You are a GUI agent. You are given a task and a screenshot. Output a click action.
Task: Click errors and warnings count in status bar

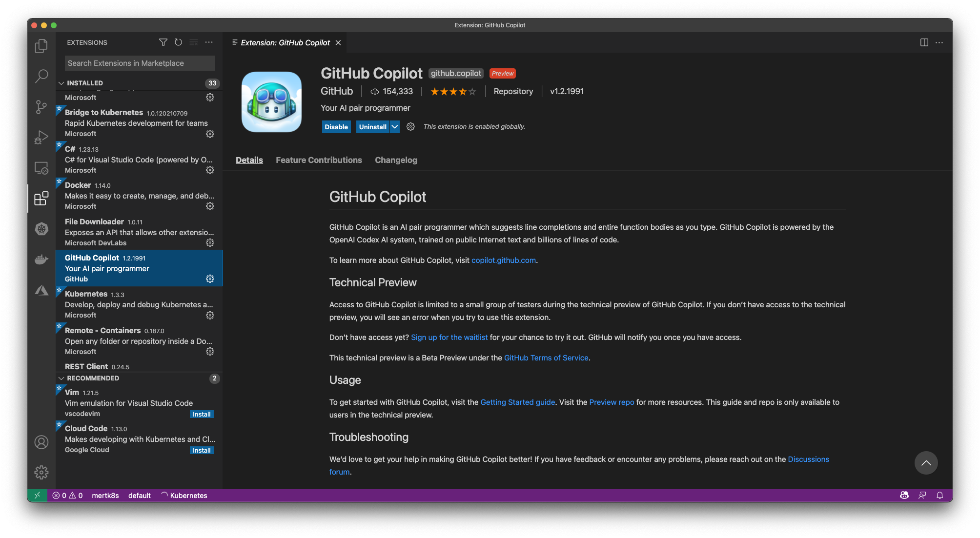pyautogui.click(x=67, y=495)
